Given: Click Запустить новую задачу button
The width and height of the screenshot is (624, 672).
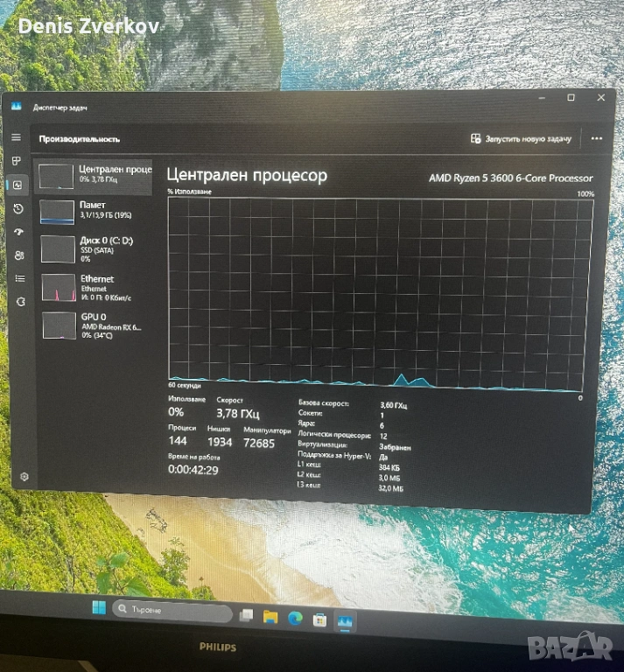Looking at the screenshot, I should [x=522, y=139].
